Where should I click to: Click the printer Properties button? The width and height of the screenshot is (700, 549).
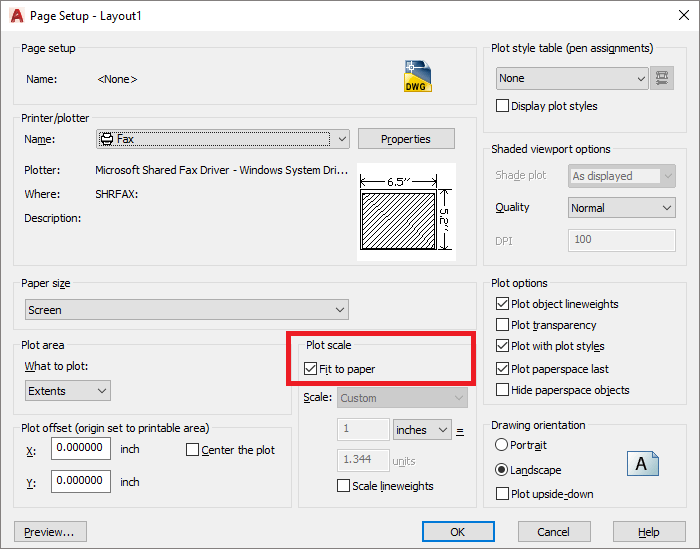406,139
